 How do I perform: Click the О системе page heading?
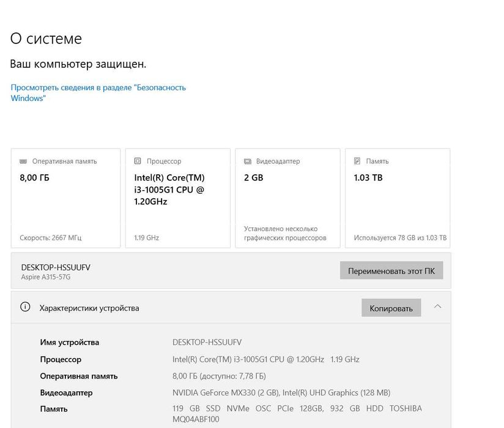click(x=46, y=39)
